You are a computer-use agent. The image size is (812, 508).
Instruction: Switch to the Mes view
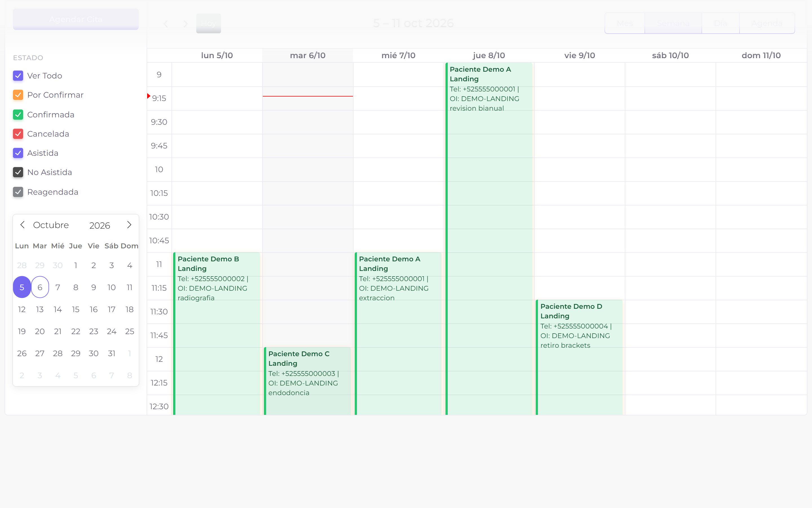[625, 23]
